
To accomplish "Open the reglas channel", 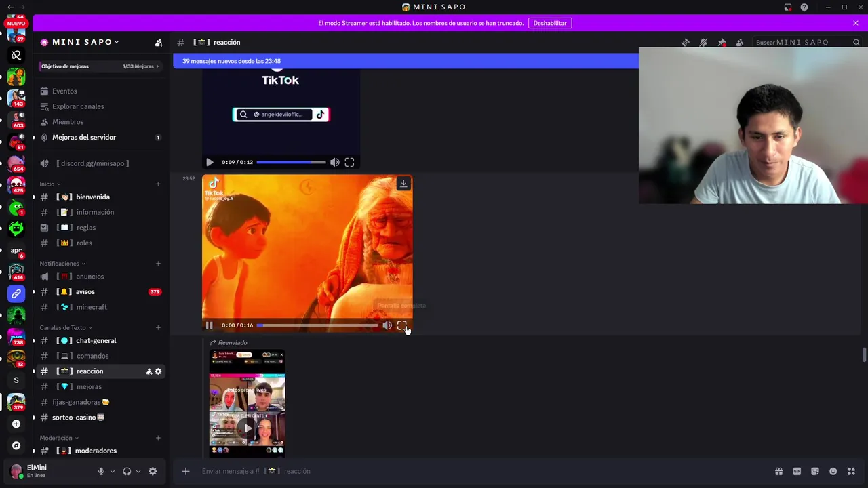I will click(100, 228).
